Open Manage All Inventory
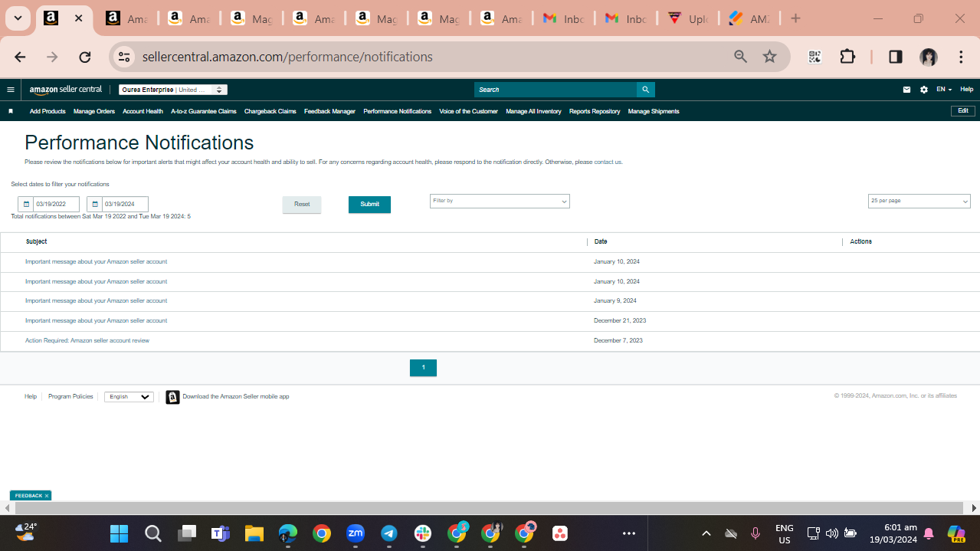Screen dimensions: 980x551 [533, 111]
